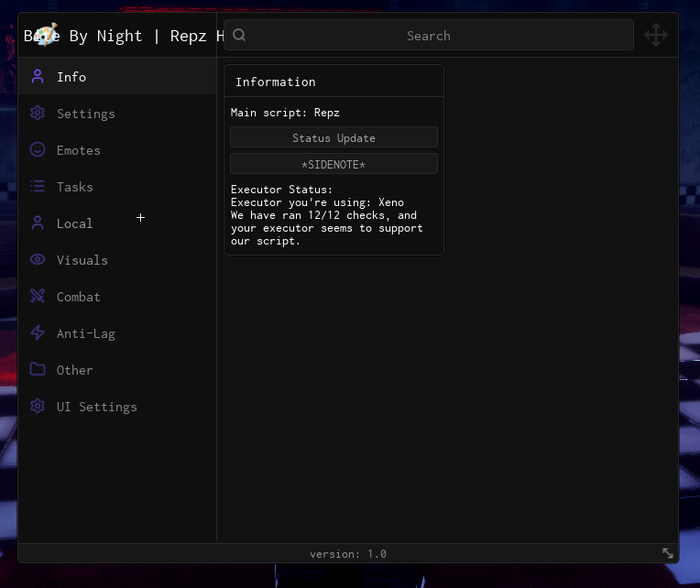The height and width of the screenshot is (588, 700).
Task: Click the script logo icon in title
Action: coord(47,35)
